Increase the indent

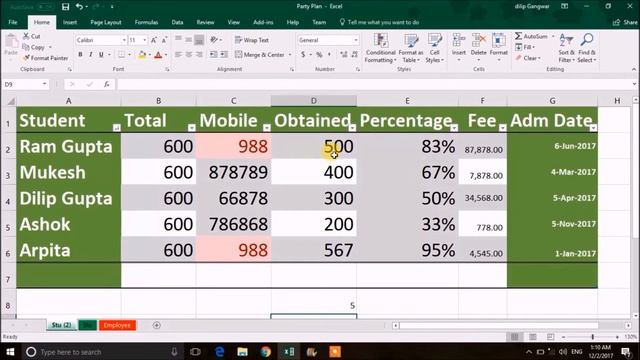[224, 54]
